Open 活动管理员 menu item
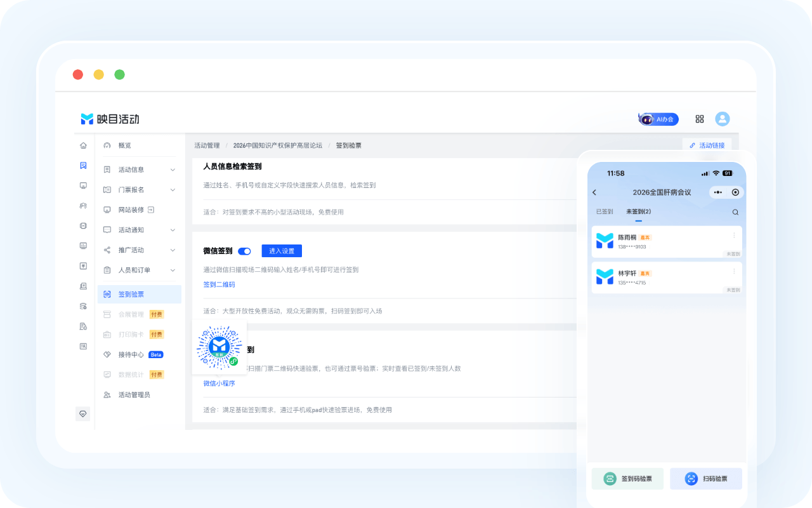This screenshot has width=812, height=508. [139, 395]
